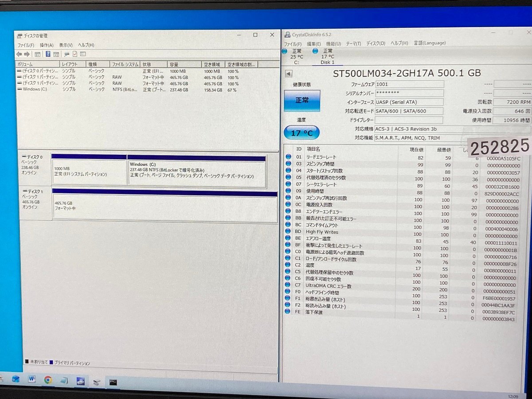Click the Back arrow in Disk Management toolbar
532x399 pixels.
click(x=19, y=54)
